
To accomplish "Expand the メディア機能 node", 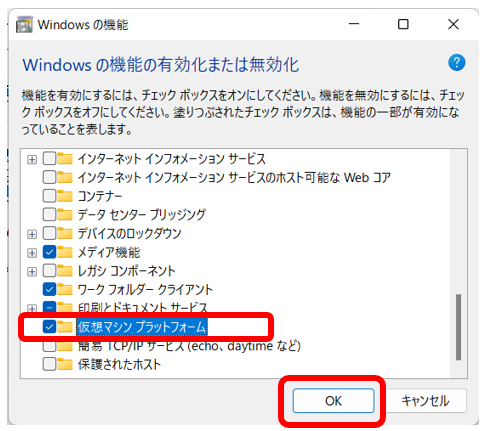I will [x=32, y=253].
